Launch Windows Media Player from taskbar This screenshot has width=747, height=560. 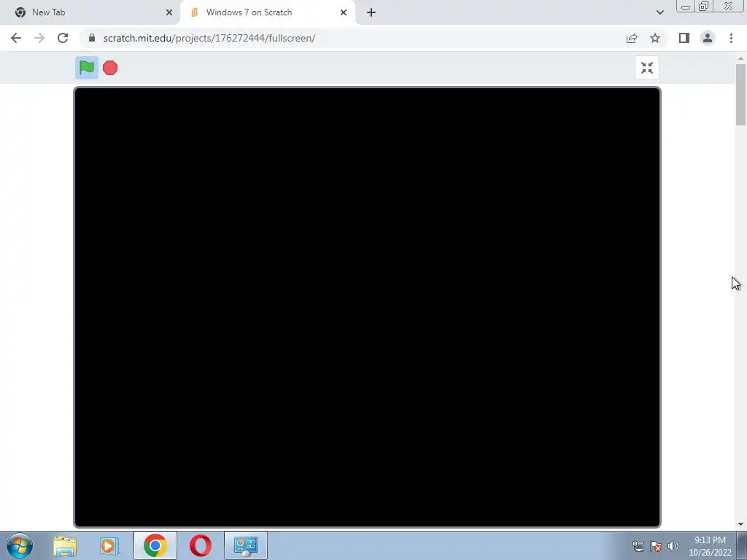click(x=109, y=545)
